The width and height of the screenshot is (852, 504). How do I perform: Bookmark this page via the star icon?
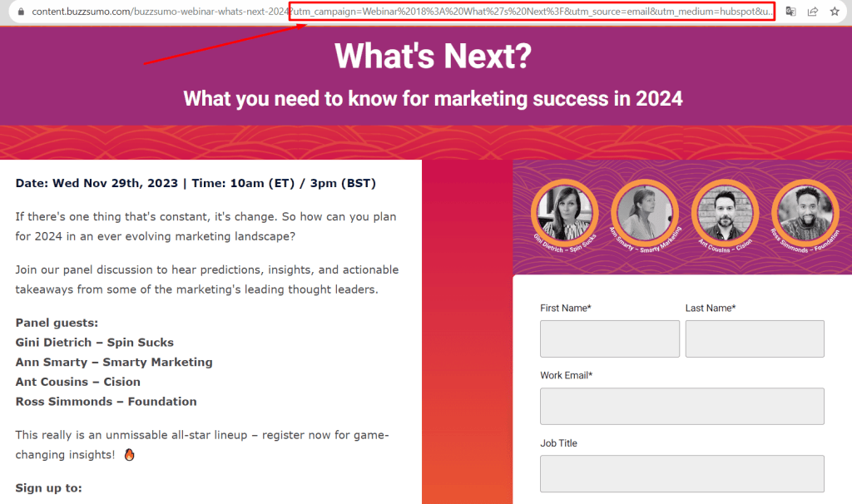tap(835, 12)
